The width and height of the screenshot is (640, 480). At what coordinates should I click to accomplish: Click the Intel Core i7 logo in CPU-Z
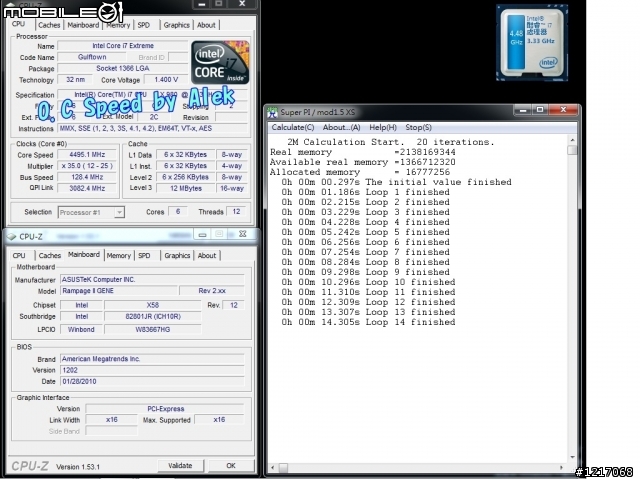[x=220, y=62]
